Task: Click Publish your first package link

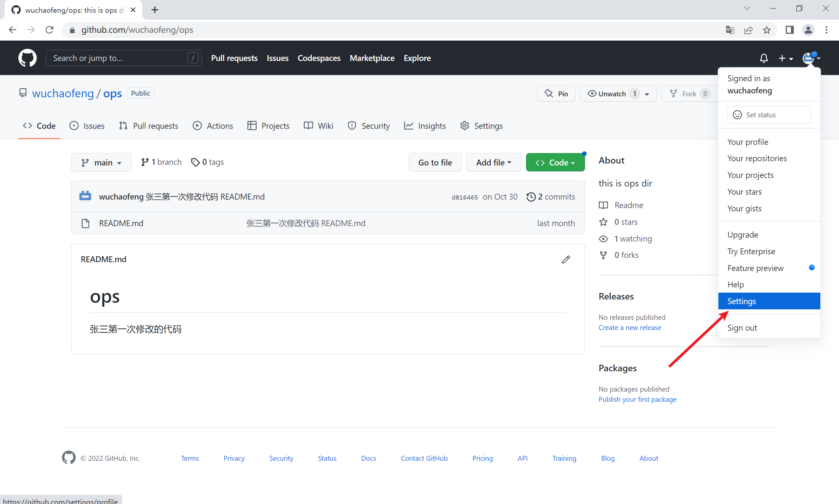Action: (x=637, y=399)
